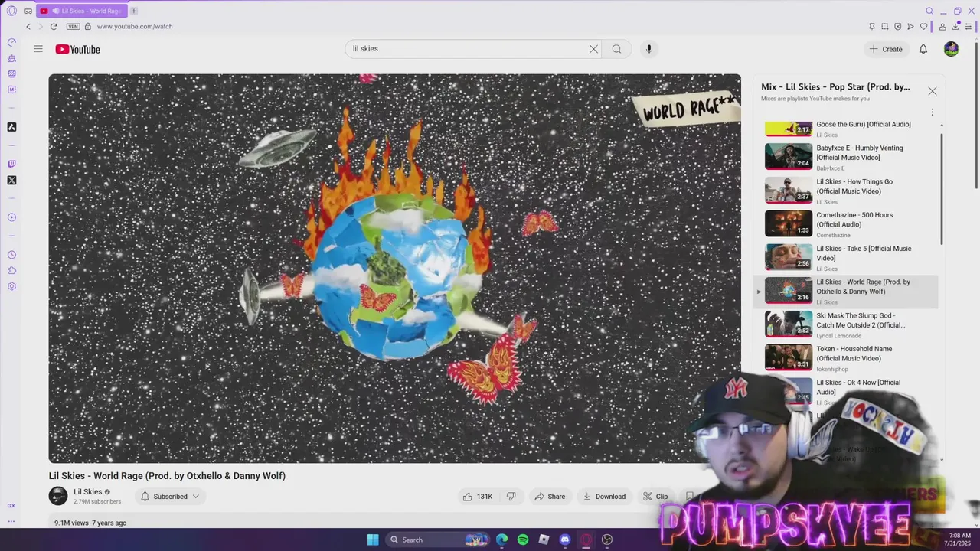Open the sidebar three-dot more menu
980x551 pixels.
coord(11,521)
